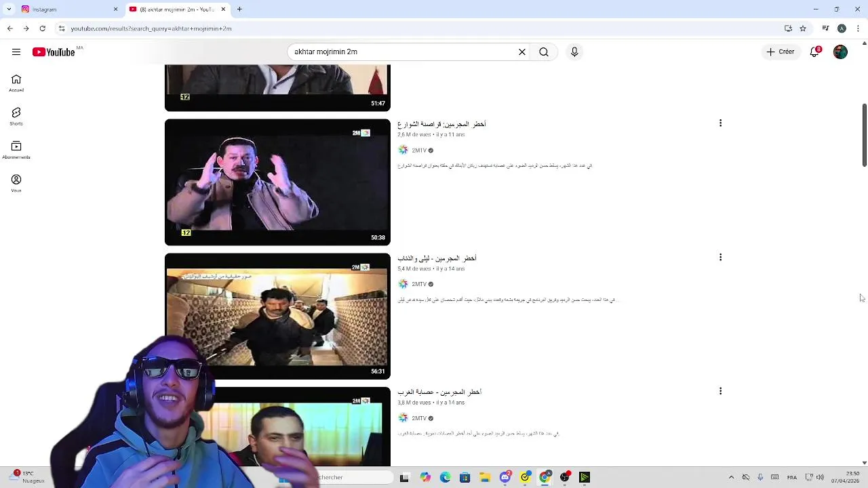Screen dimensions: 868x488
Task: Open a new browser tab
Action: pyautogui.click(x=239, y=9)
